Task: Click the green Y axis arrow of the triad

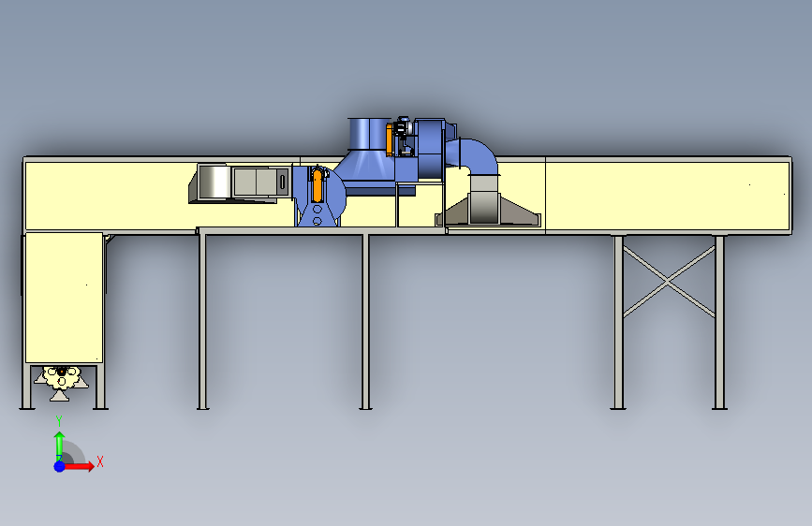Action: click(x=60, y=445)
